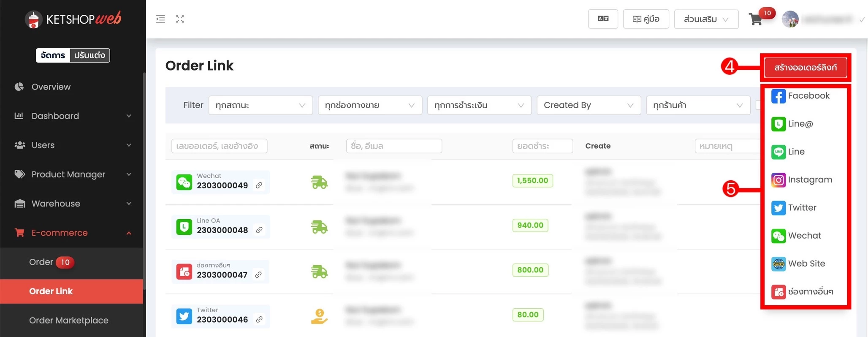Select Facebook channel icon

pos(778,96)
